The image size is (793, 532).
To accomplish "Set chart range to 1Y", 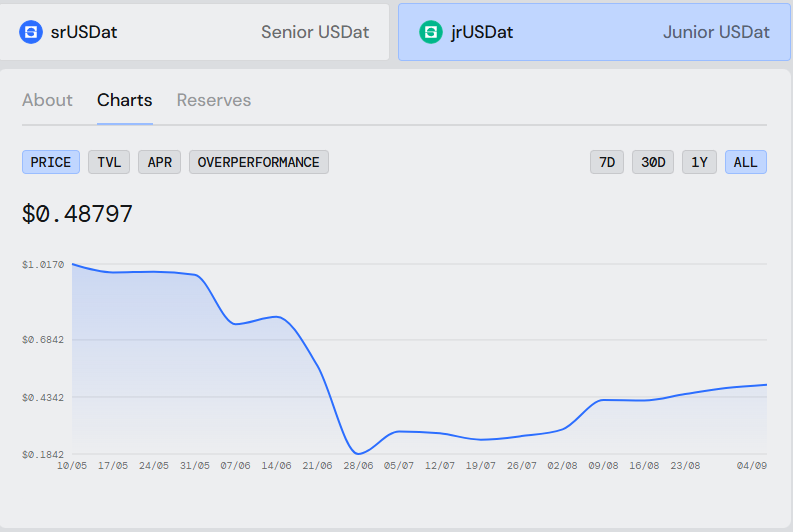I will coord(699,162).
